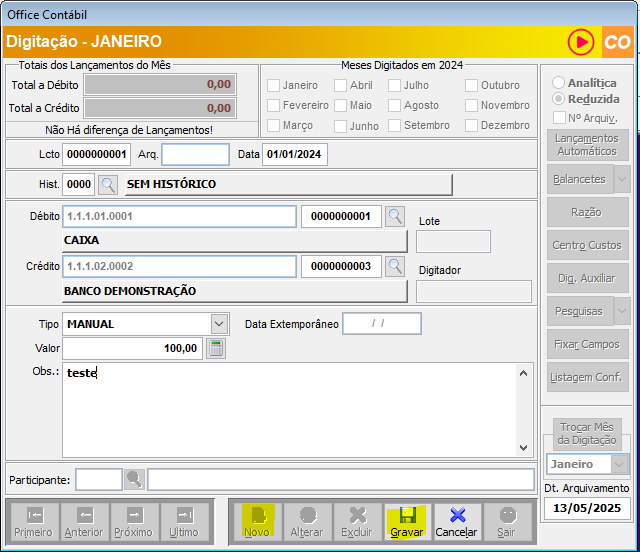Select the Analítica radio option
Screen dimensions: 640x552
[x=558, y=82]
